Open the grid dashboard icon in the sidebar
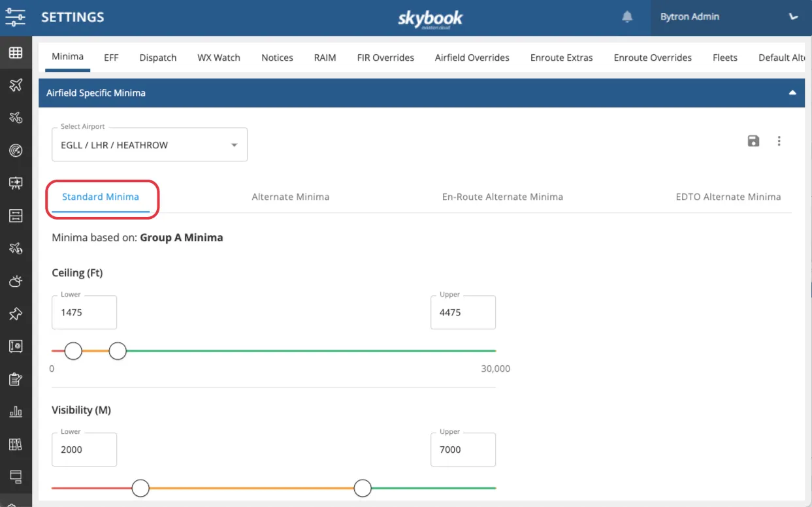 [x=16, y=53]
